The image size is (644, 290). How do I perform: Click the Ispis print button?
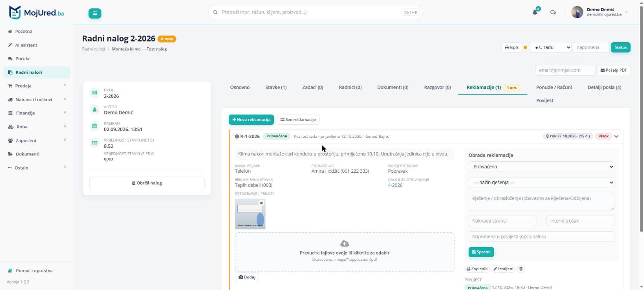click(x=512, y=47)
